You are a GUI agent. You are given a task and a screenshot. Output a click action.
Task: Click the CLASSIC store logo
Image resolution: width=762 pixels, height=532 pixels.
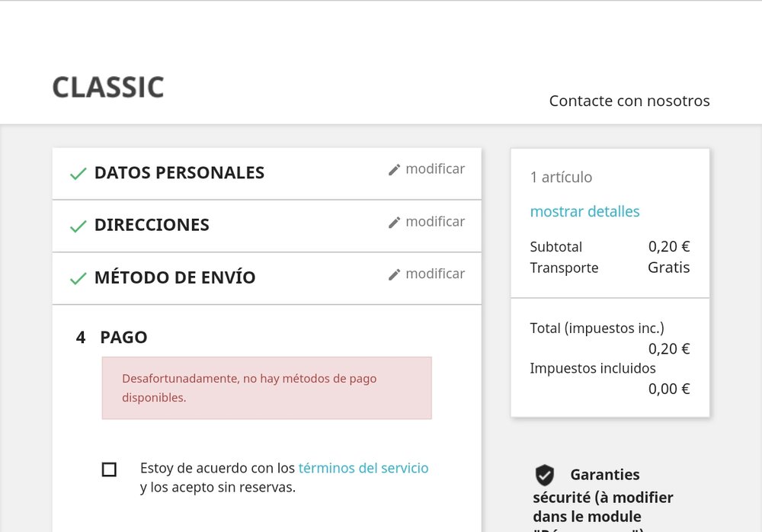(108, 88)
